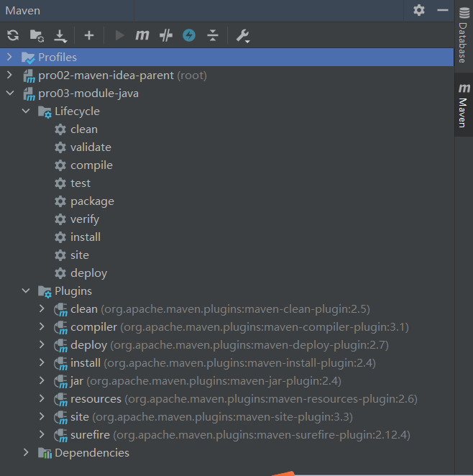Click the Maven panel title
Image resolution: width=473 pixels, height=476 pixels.
[23, 11]
